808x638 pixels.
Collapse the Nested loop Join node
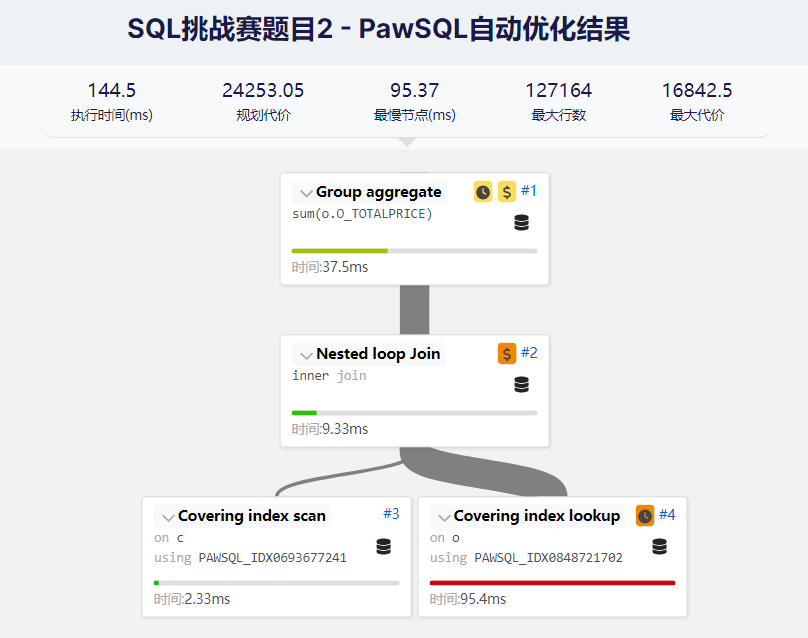[305, 353]
